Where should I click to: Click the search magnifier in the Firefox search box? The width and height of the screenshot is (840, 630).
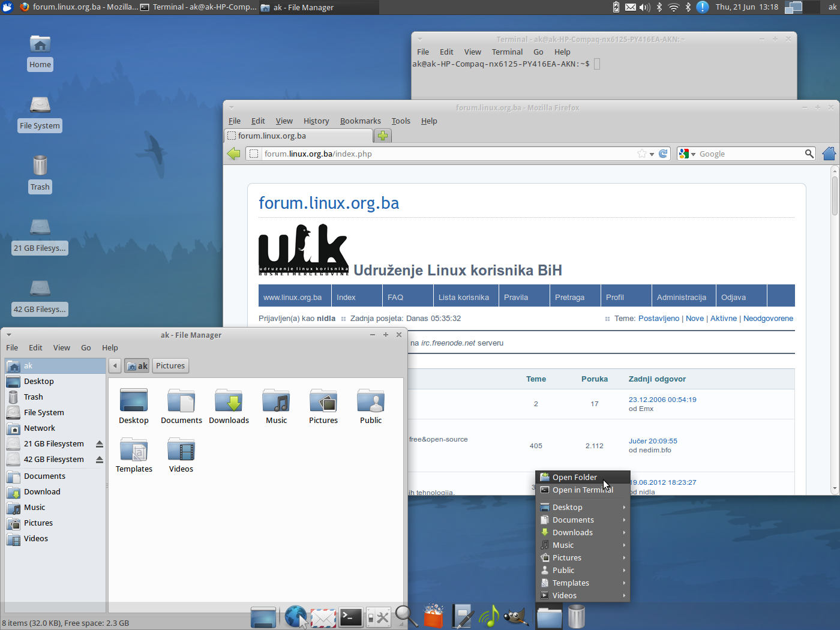point(809,154)
